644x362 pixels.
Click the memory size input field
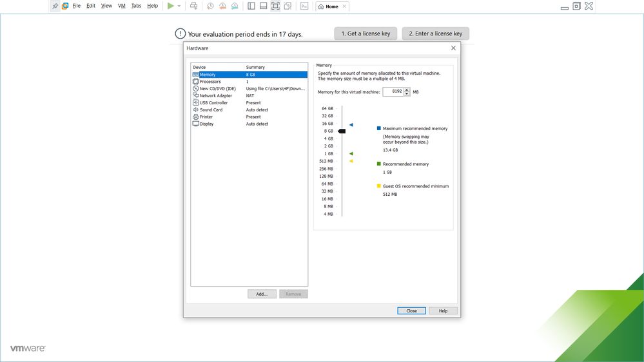tap(393, 91)
